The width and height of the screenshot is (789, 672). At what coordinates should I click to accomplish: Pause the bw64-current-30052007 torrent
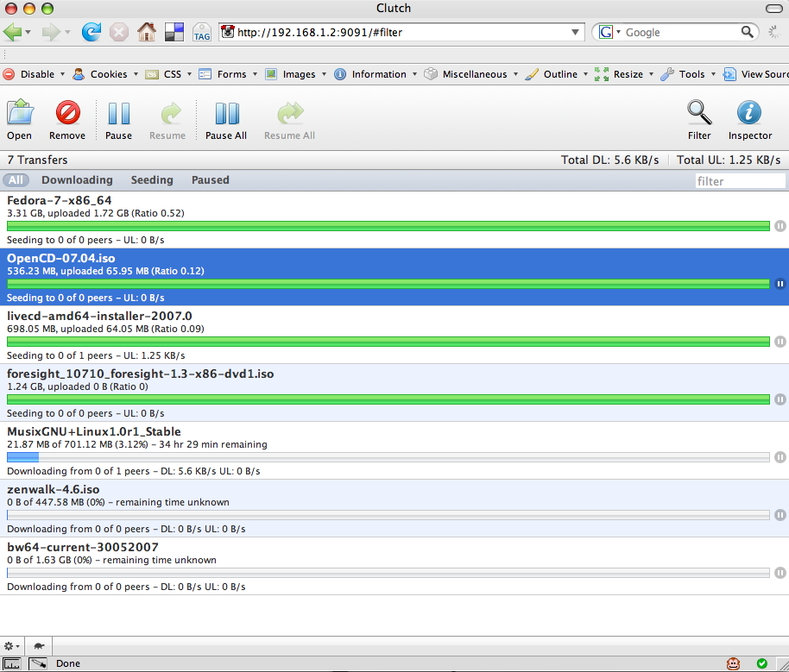(780, 573)
